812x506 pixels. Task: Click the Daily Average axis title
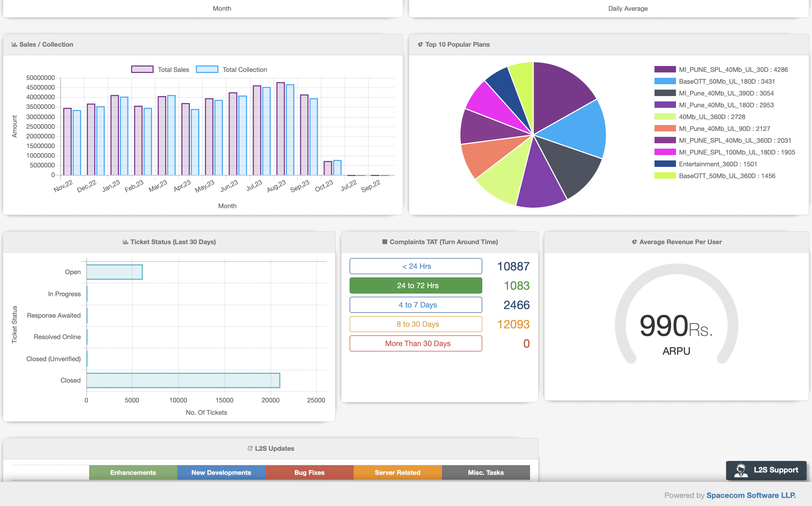pyautogui.click(x=628, y=8)
